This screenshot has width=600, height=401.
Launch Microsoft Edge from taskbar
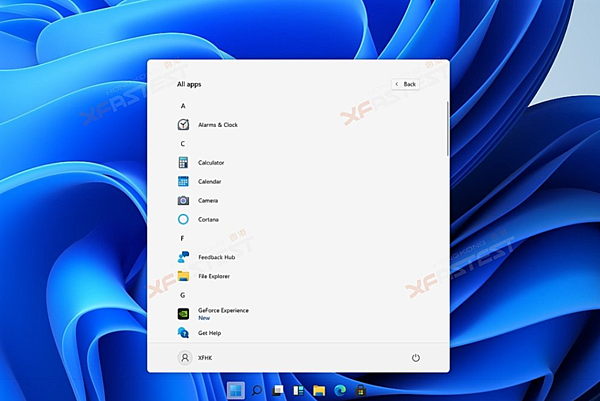click(x=340, y=390)
